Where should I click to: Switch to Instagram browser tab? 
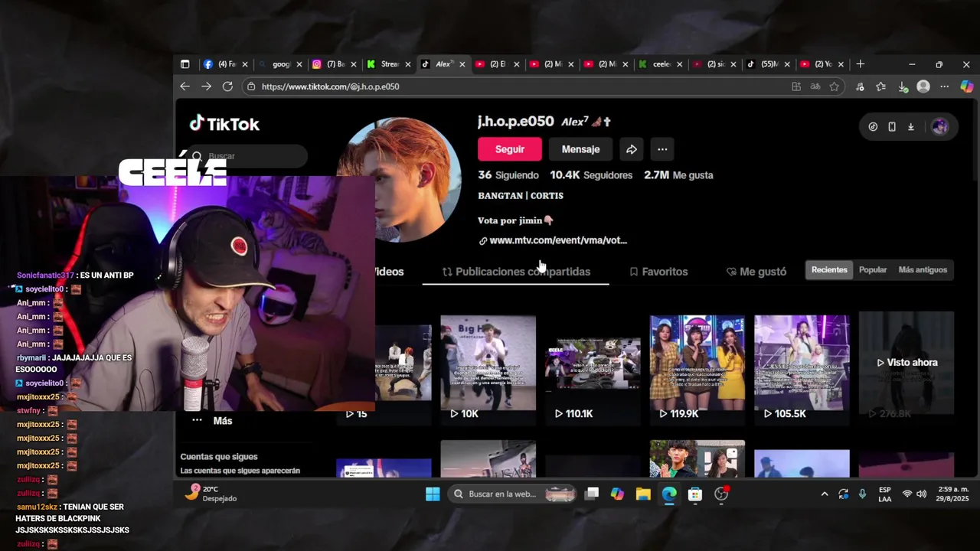tap(334, 64)
